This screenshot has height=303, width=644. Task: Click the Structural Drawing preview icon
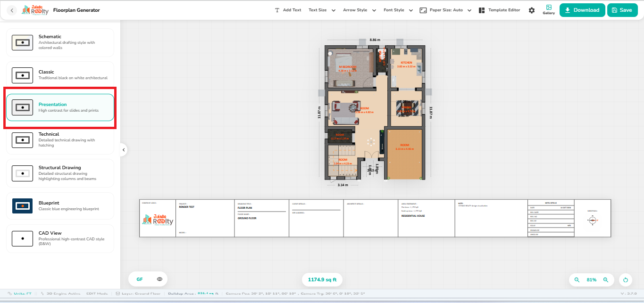tap(22, 173)
